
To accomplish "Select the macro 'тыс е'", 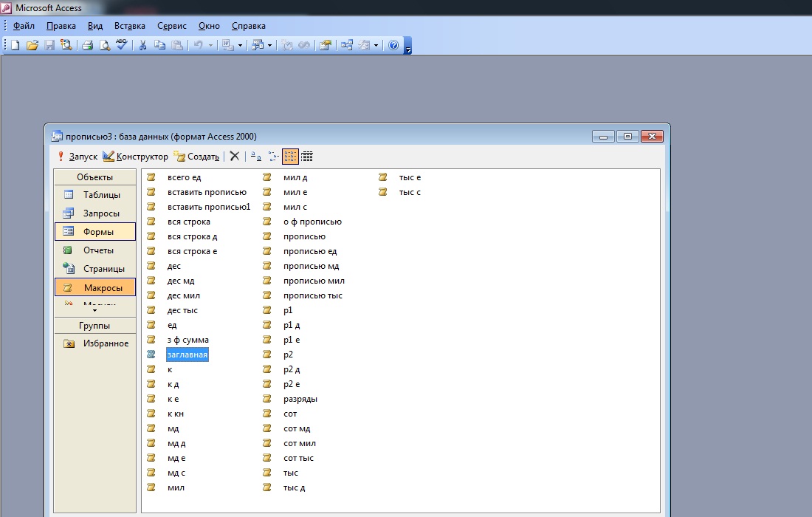I will pos(410,177).
